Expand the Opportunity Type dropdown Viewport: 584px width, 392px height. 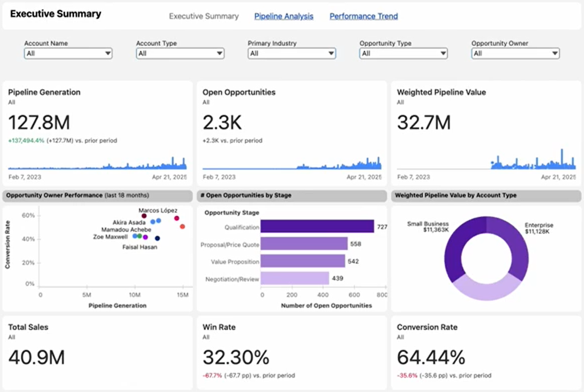coord(403,53)
